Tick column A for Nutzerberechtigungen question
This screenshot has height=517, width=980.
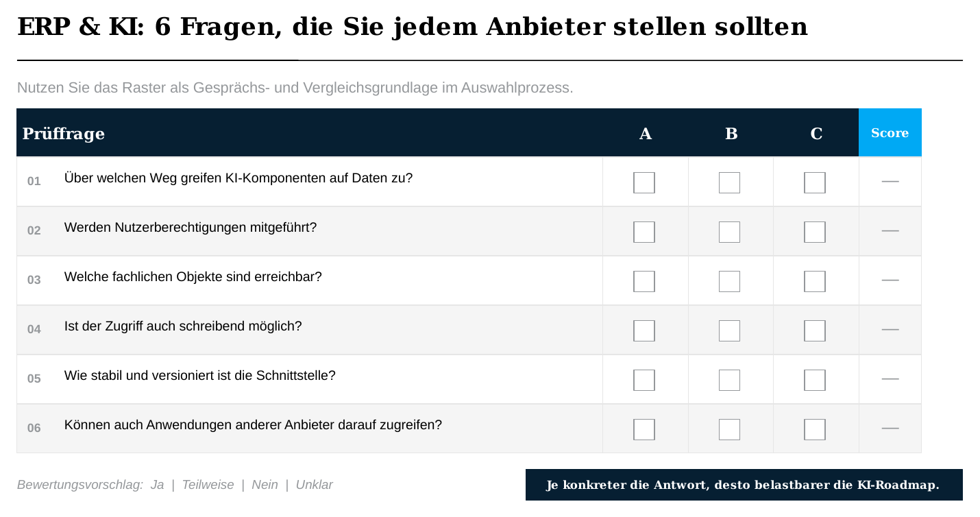644,232
